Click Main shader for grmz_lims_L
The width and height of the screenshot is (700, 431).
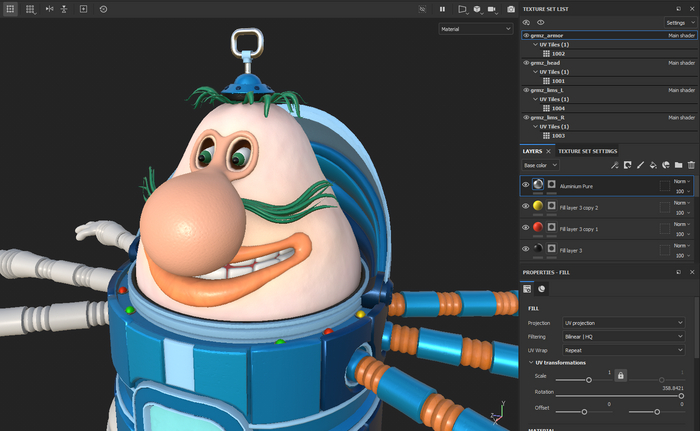[681, 90]
